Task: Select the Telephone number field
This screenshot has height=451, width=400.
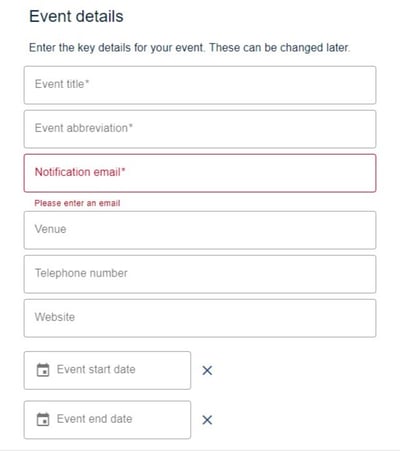Action: pyautogui.click(x=200, y=274)
